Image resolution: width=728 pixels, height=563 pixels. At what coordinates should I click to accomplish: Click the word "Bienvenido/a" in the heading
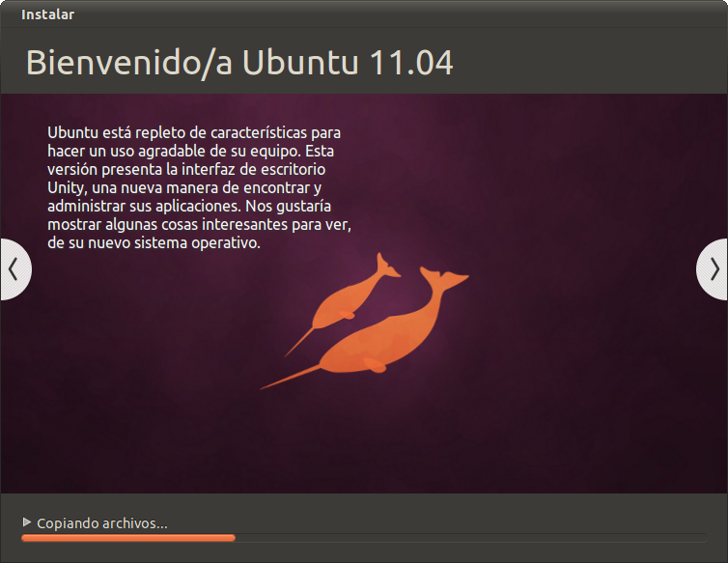tap(128, 62)
